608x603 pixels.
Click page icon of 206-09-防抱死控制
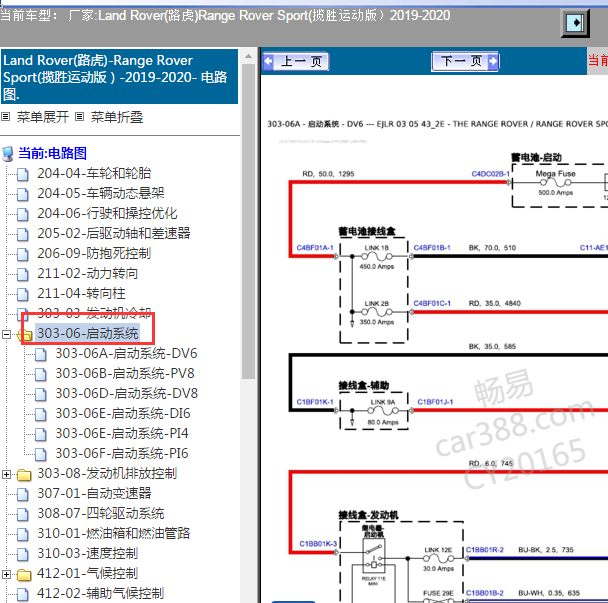(x=22, y=254)
